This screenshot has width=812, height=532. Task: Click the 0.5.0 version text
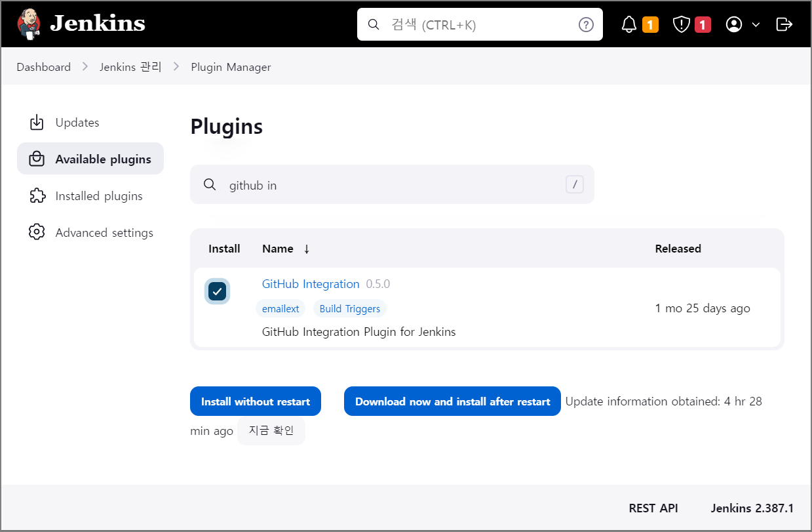[378, 284]
